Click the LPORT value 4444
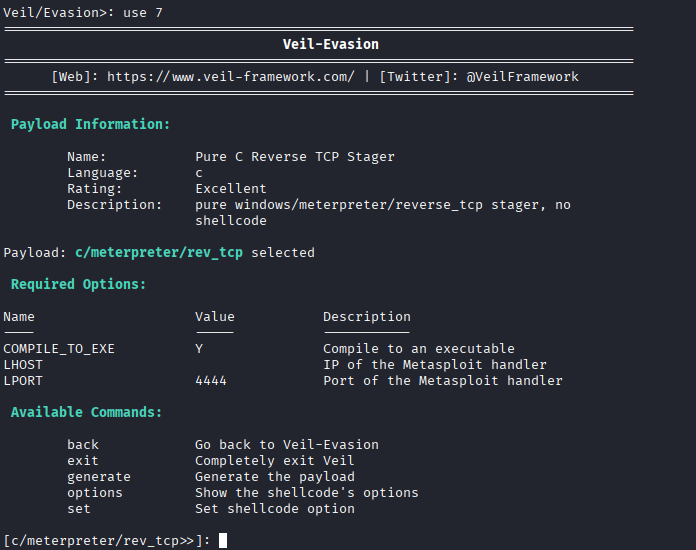The width and height of the screenshot is (696, 550). [211, 380]
